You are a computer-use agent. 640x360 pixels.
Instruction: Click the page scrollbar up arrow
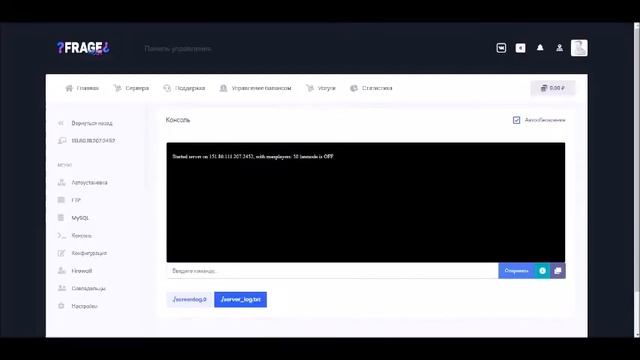pos(637,26)
